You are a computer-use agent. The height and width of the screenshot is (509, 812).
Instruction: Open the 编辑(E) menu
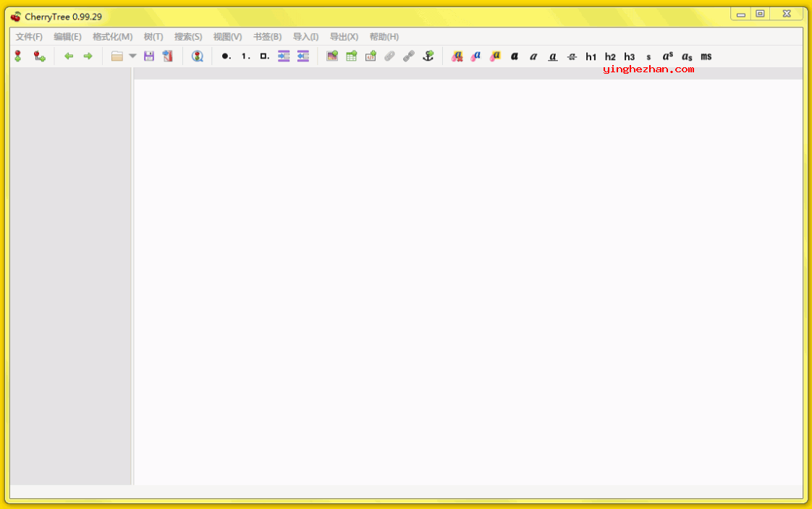coord(67,37)
